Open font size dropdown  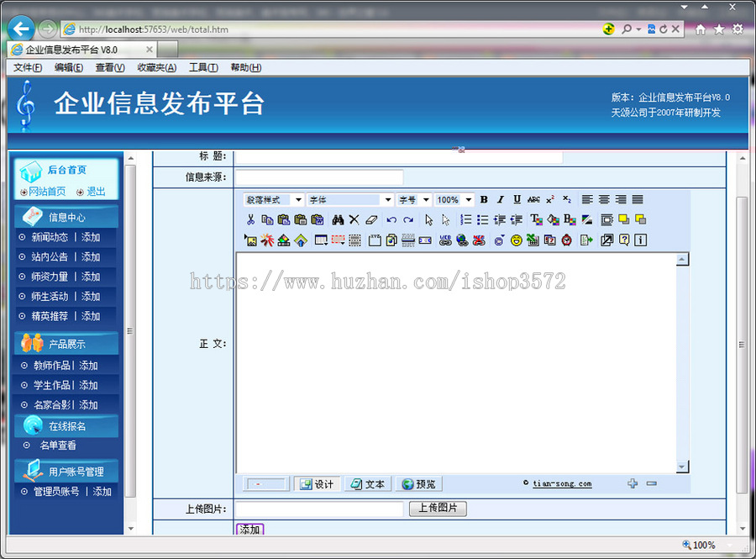click(413, 200)
